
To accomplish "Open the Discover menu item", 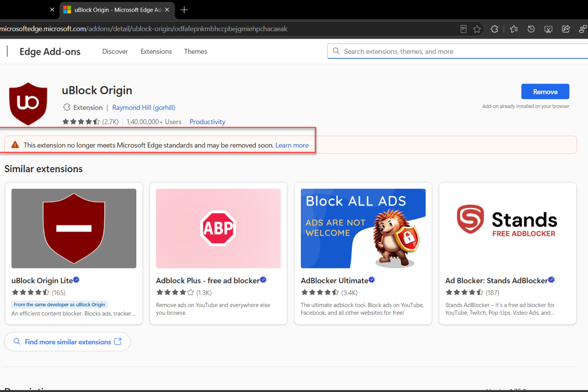I will [x=115, y=51].
